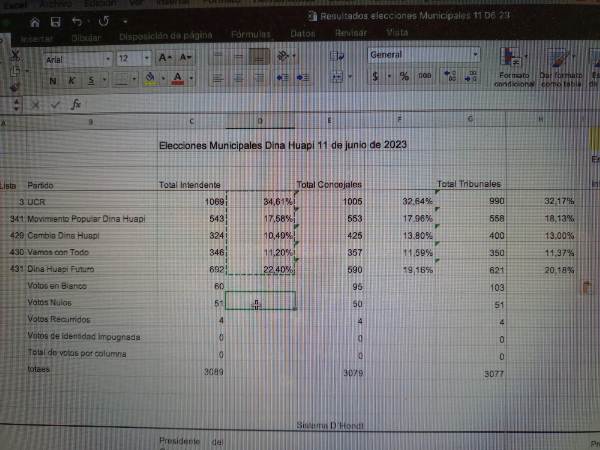
Task: Click the confirm checkmark in formula bar
Action: [x=55, y=104]
